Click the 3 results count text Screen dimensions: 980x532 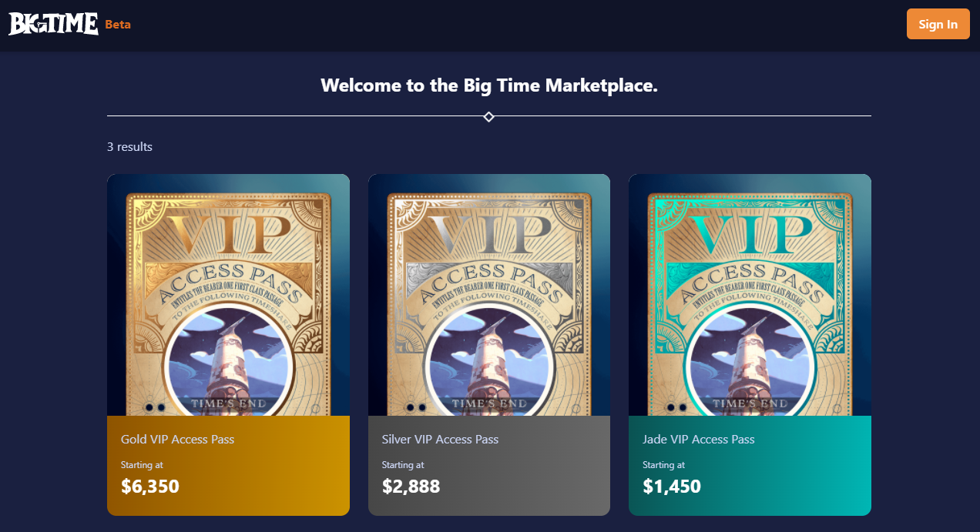[129, 146]
